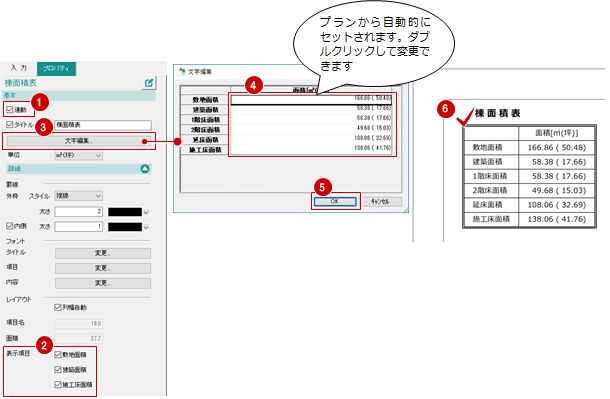Switch to the 入力 tab
610x399 pixels.
(x=19, y=68)
